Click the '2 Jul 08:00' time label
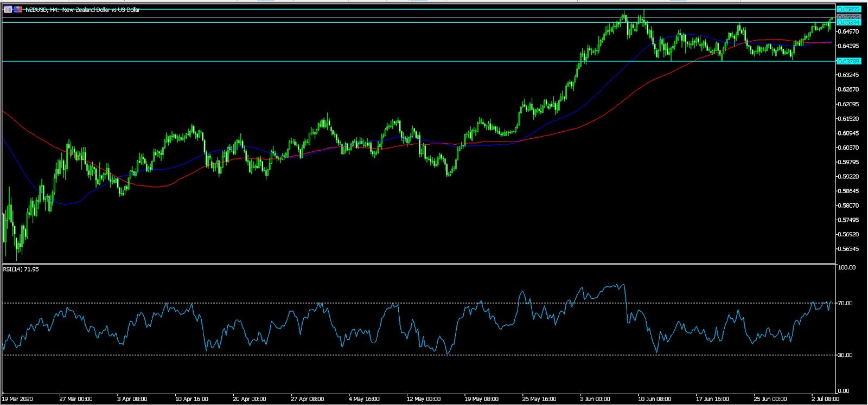Screen dimensions: 868x405 point(826,399)
